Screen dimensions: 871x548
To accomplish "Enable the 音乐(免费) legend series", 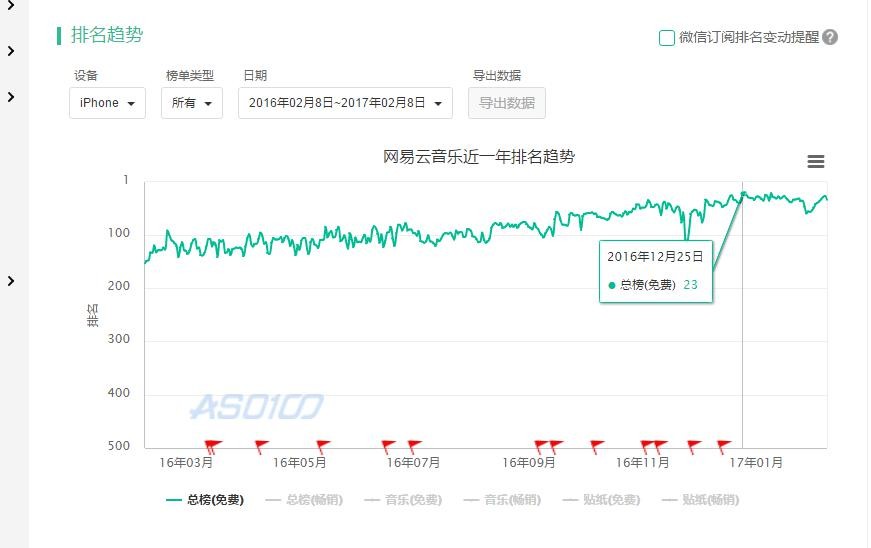I will tap(403, 500).
